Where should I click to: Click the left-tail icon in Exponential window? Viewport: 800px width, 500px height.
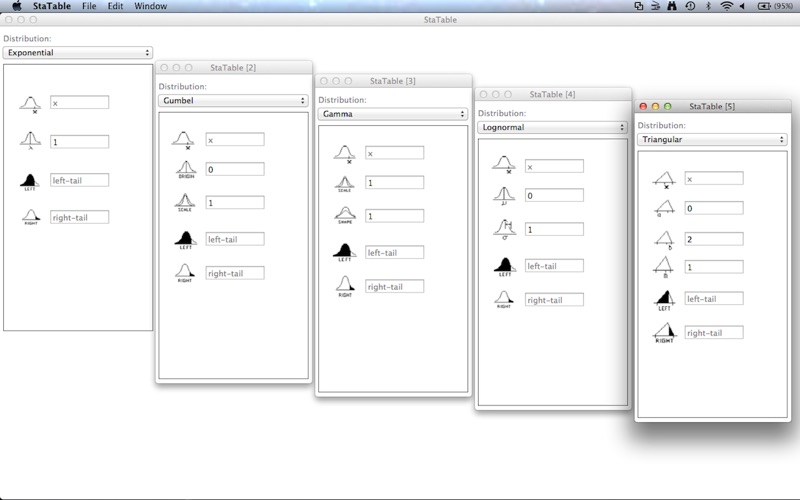coord(30,180)
